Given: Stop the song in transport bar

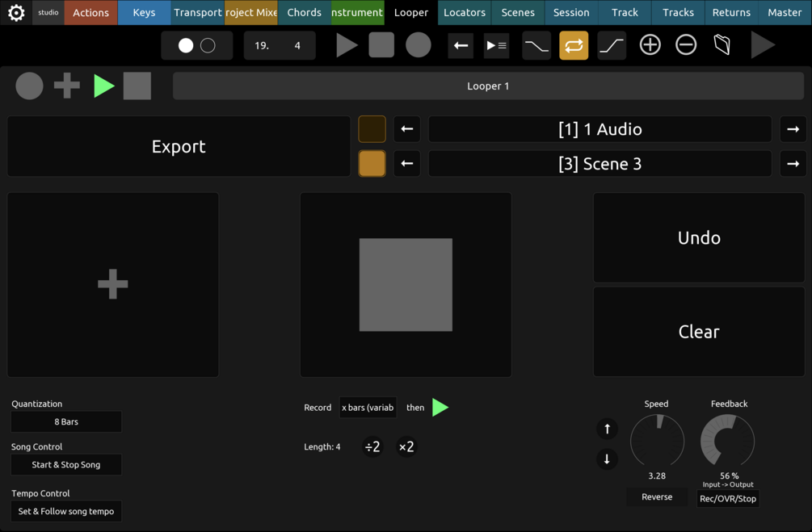Looking at the screenshot, I should tap(381, 45).
